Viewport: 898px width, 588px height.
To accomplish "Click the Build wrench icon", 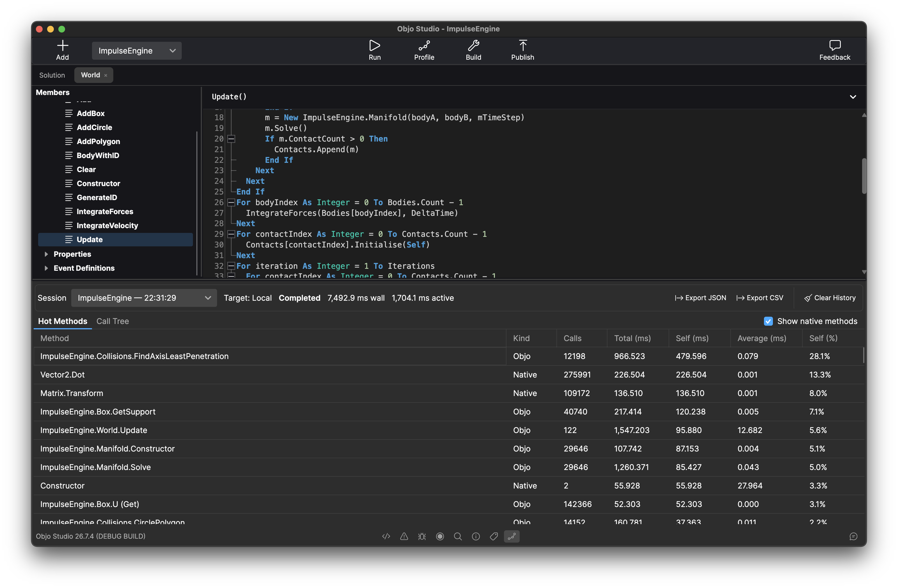I will tap(473, 46).
